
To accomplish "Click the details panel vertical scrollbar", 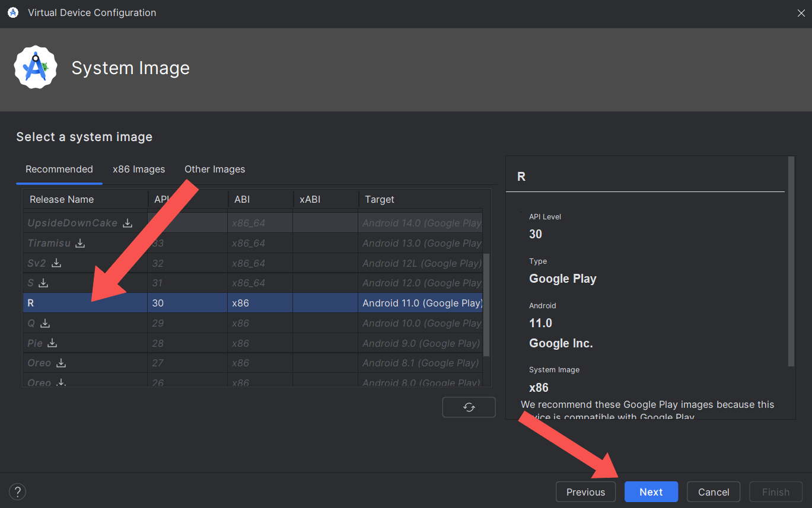I will click(791, 261).
